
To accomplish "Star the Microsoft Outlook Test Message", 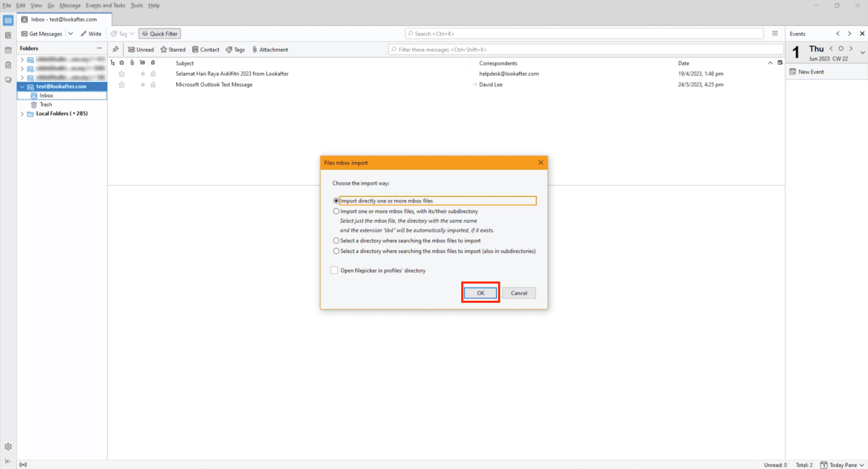I will tap(122, 85).
